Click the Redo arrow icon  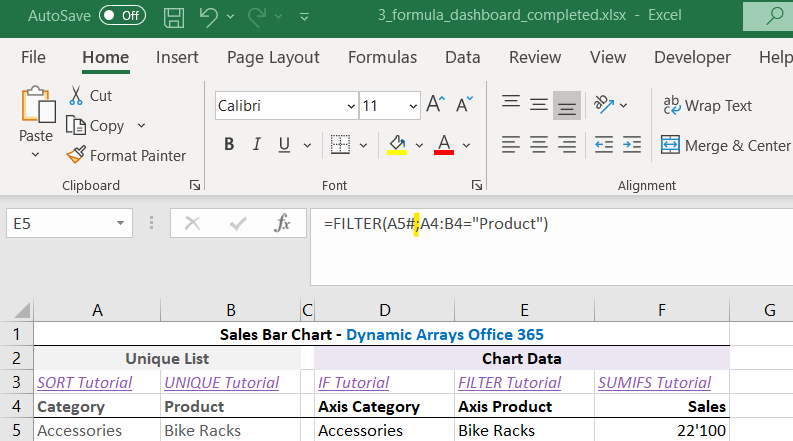click(257, 16)
